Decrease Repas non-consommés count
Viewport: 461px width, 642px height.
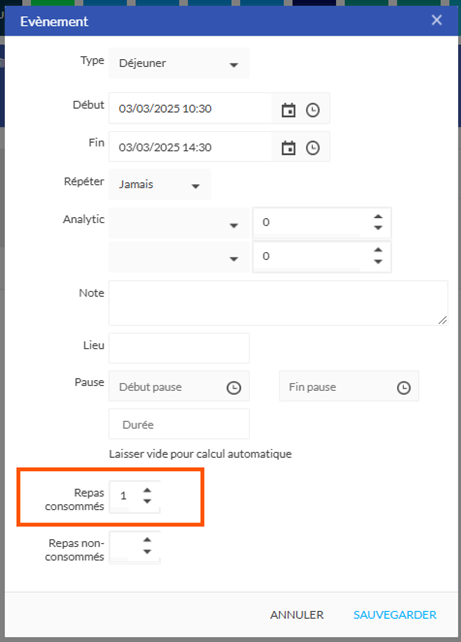click(x=147, y=552)
